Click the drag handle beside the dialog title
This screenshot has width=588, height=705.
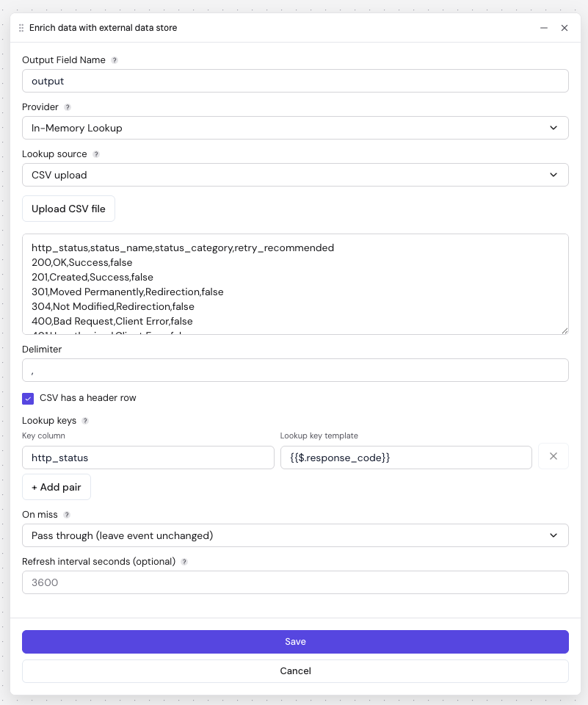pos(21,28)
